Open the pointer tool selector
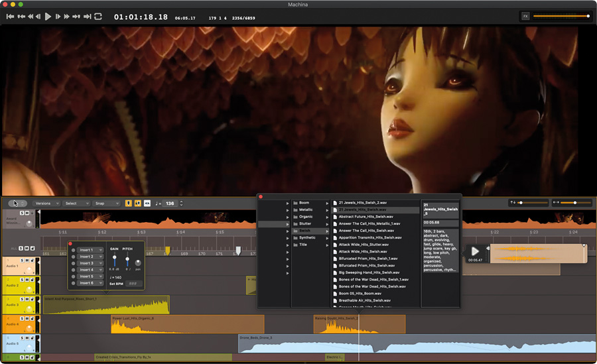Screen dimensions: 597x364 (x=17, y=204)
